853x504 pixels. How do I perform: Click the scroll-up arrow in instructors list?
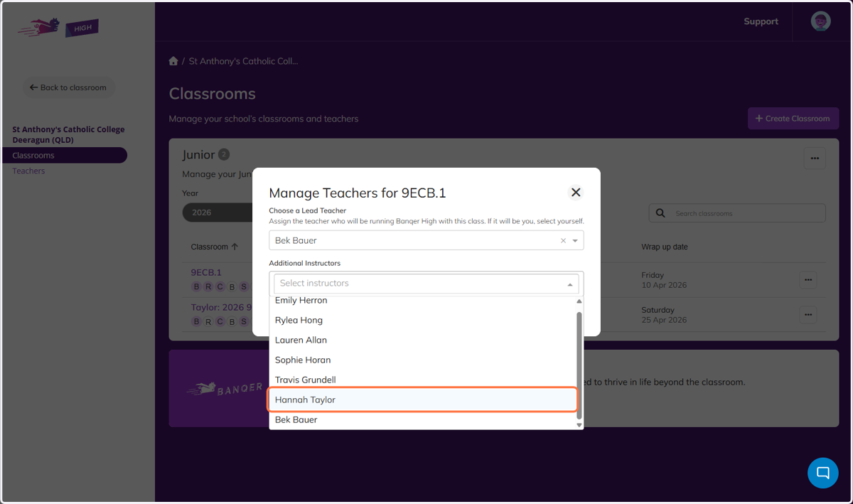(x=579, y=301)
